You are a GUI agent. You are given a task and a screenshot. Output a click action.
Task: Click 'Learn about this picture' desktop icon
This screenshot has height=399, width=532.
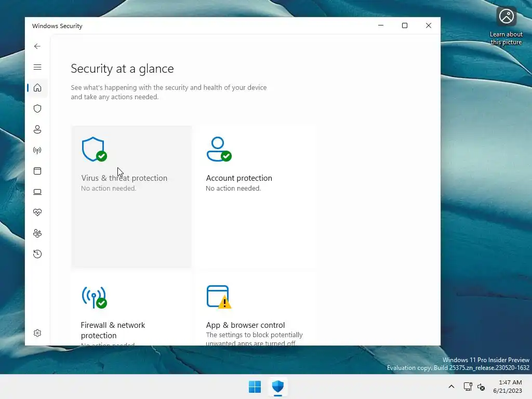point(506,26)
